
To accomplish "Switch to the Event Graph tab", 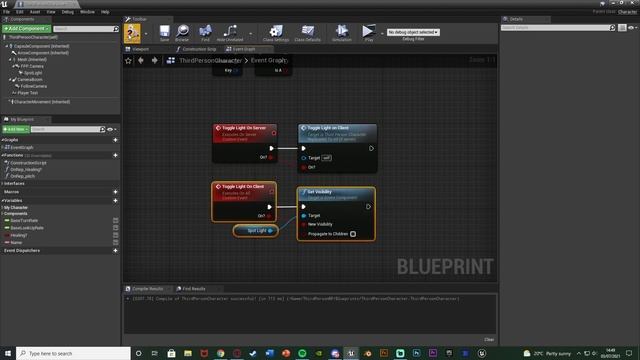I will click(244, 49).
